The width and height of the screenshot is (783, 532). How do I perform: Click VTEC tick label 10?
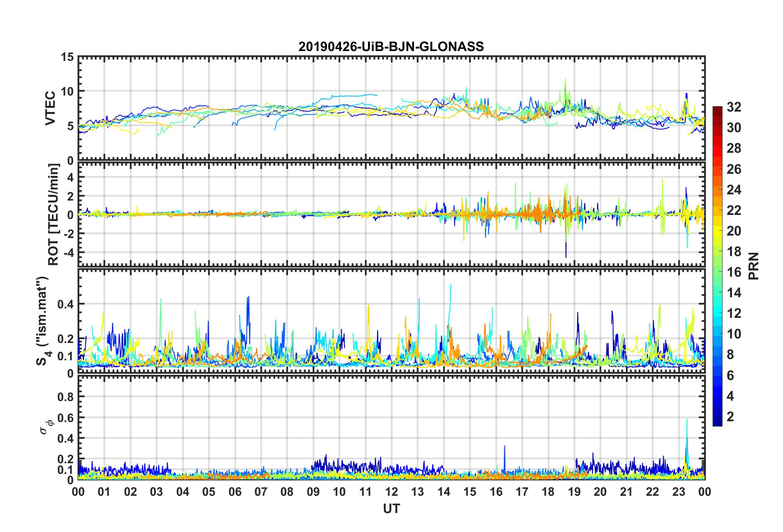click(x=67, y=91)
